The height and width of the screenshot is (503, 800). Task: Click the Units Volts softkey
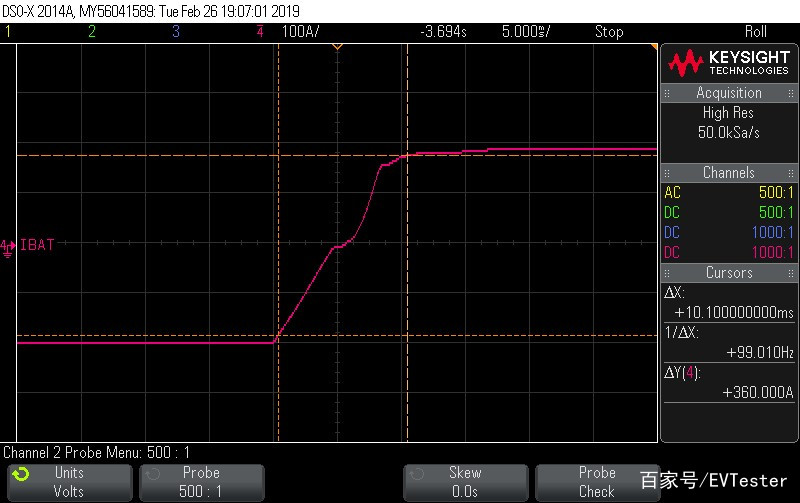[x=70, y=483]
